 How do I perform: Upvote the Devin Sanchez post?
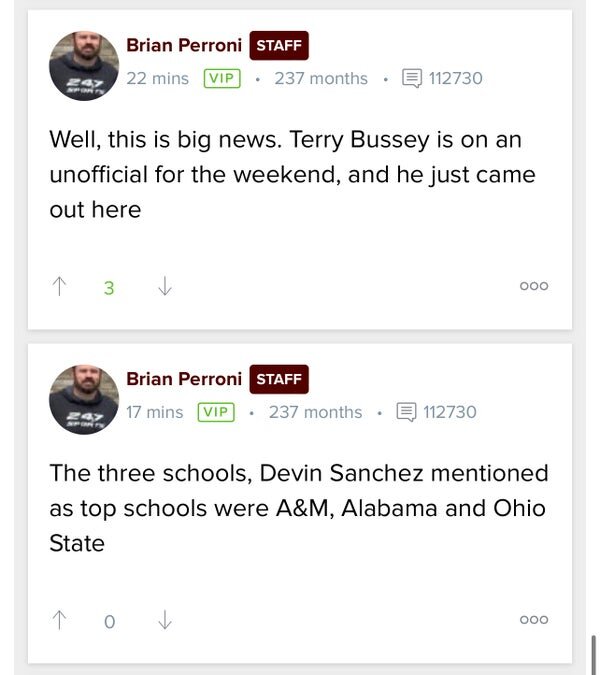pyautogui.click(x=58, y=620)
